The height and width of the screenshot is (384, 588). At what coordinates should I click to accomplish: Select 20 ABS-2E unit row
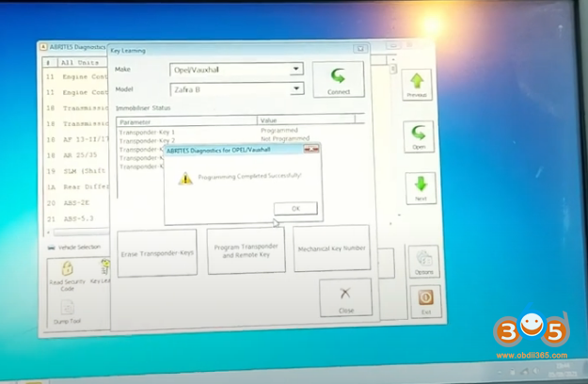pyautogui.click(x=76, y=203)
